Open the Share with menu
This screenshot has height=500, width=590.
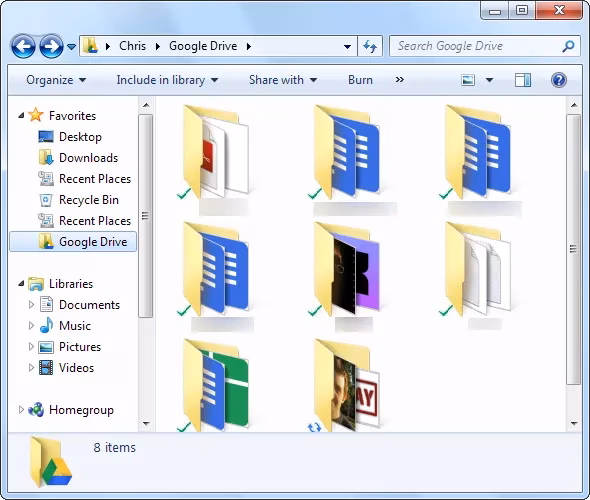283,80
